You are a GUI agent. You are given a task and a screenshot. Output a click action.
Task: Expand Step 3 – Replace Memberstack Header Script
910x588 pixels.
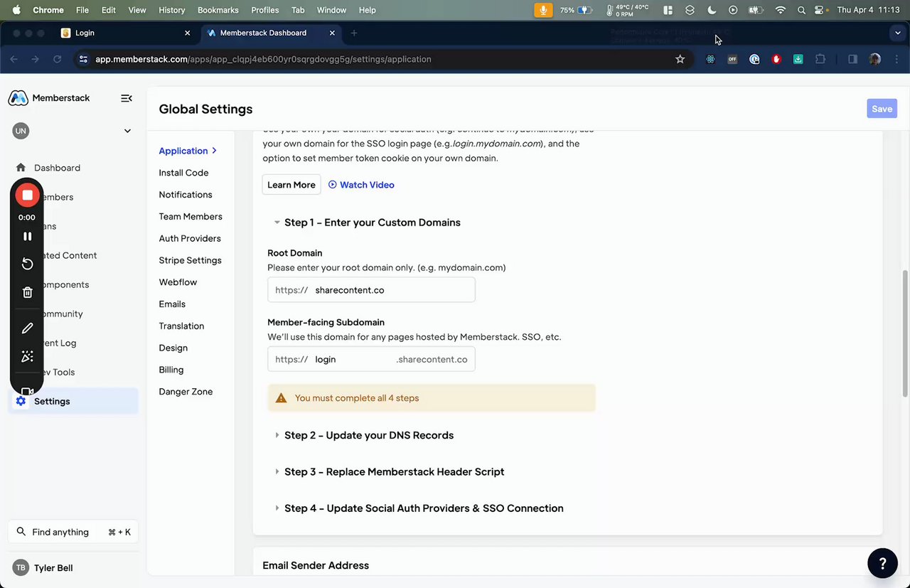pyautogui.click(x=277, y=471)
